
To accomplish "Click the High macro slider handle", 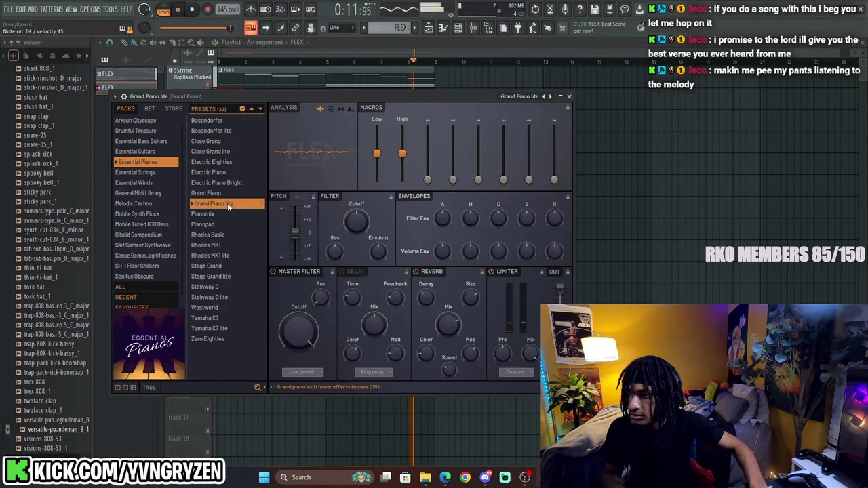I will pyautogui.click(x=402, y=154).
